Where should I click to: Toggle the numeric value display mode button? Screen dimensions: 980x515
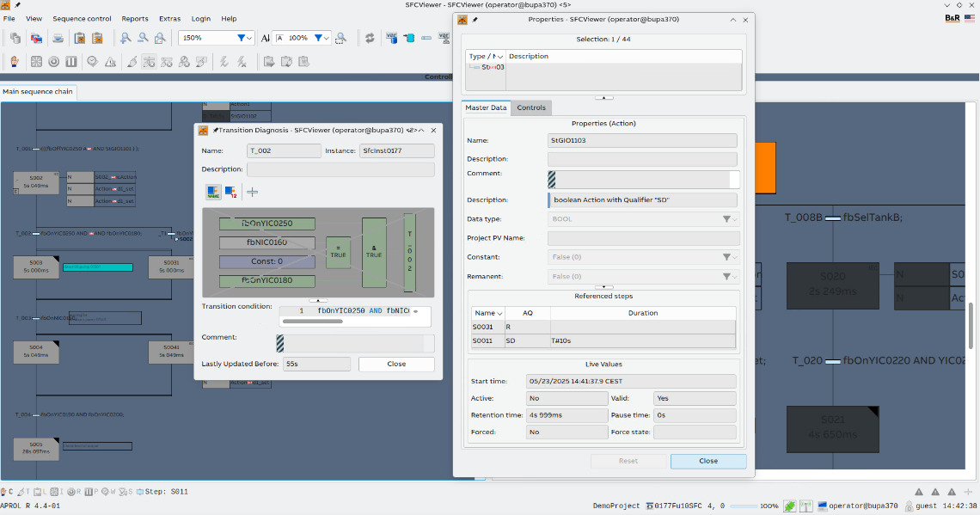230,192
